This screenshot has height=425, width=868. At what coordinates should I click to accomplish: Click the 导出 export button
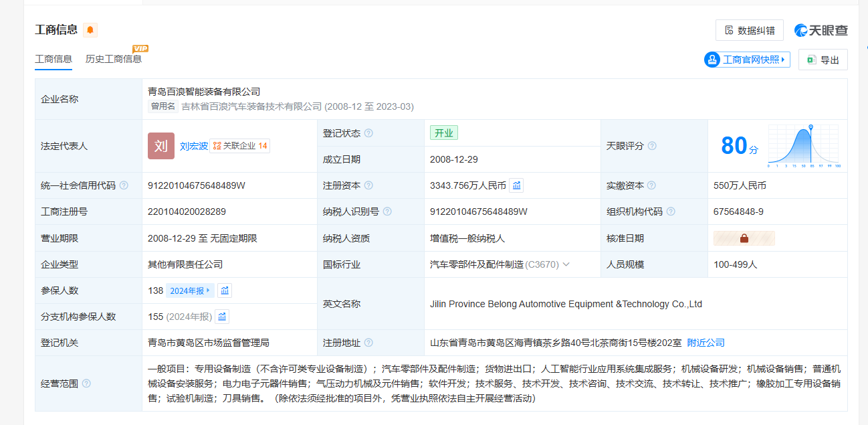tap(823, 60)
